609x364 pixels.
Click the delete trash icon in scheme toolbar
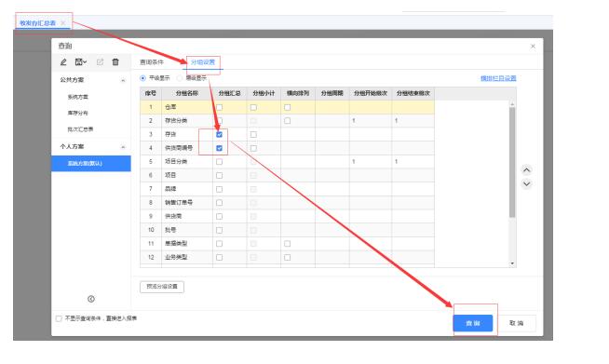point(115,61)
